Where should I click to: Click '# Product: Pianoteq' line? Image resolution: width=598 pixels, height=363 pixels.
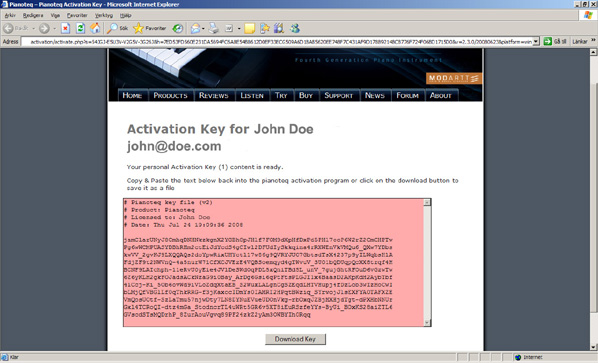point(159,210)
